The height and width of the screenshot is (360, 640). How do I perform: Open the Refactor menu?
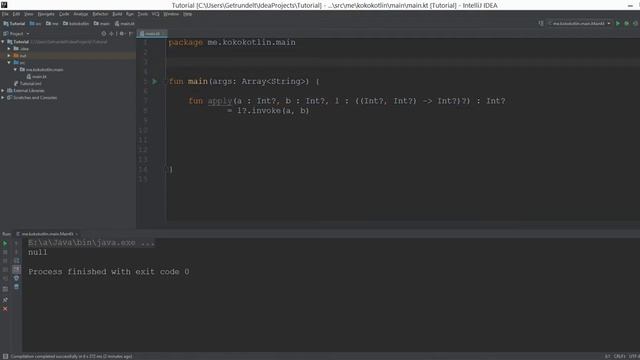pyautogui.click(x=100, y=14)
